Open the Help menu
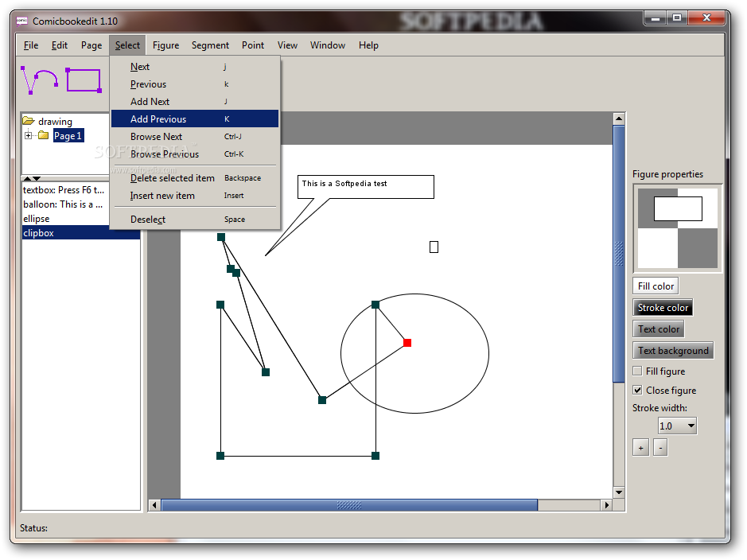Screen dimensions: 747x560 click(x=369, y=45)
